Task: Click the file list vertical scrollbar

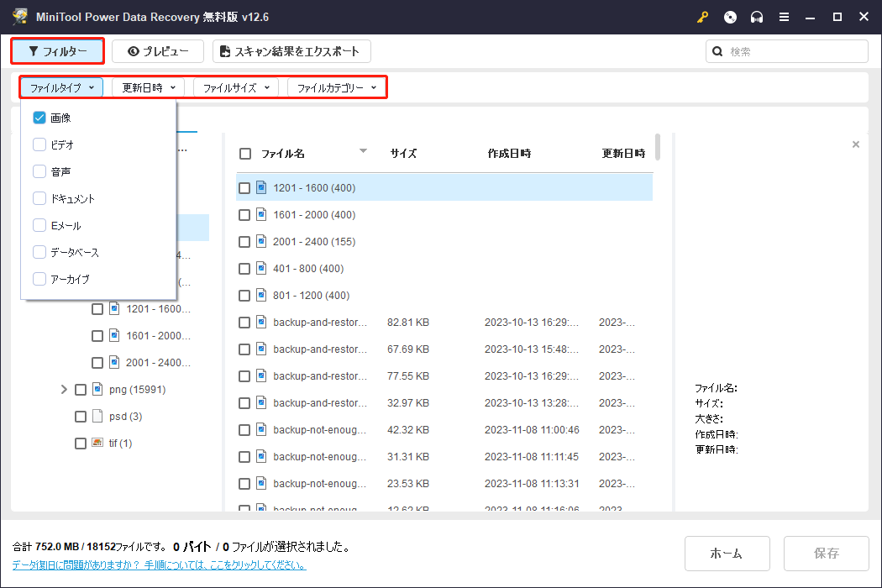Action: (x=658, y=147)
